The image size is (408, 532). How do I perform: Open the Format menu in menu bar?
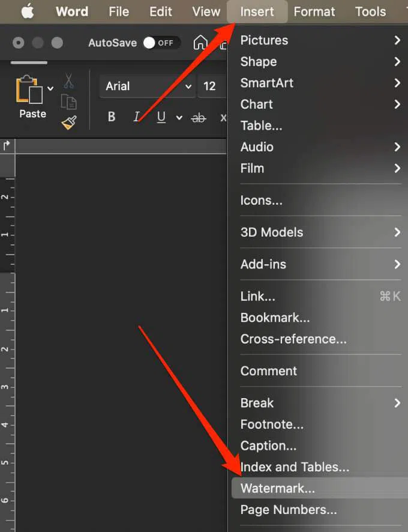[x=314, y=11]
